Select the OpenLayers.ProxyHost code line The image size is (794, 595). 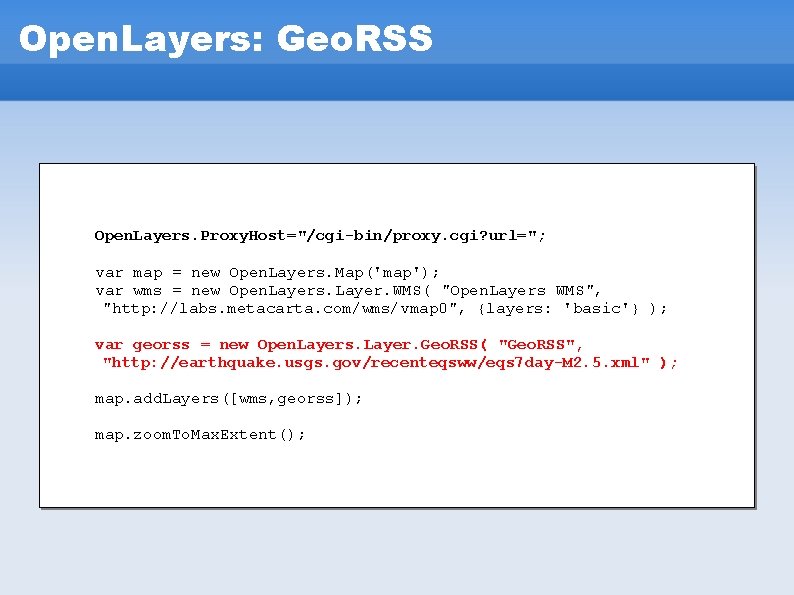point(320,236)
